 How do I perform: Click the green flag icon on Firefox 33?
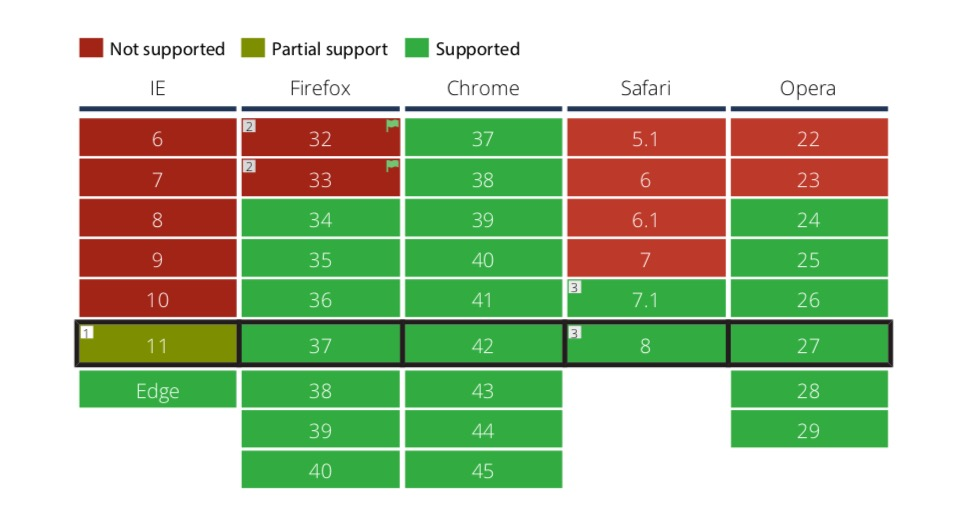[x=392, y=166]
